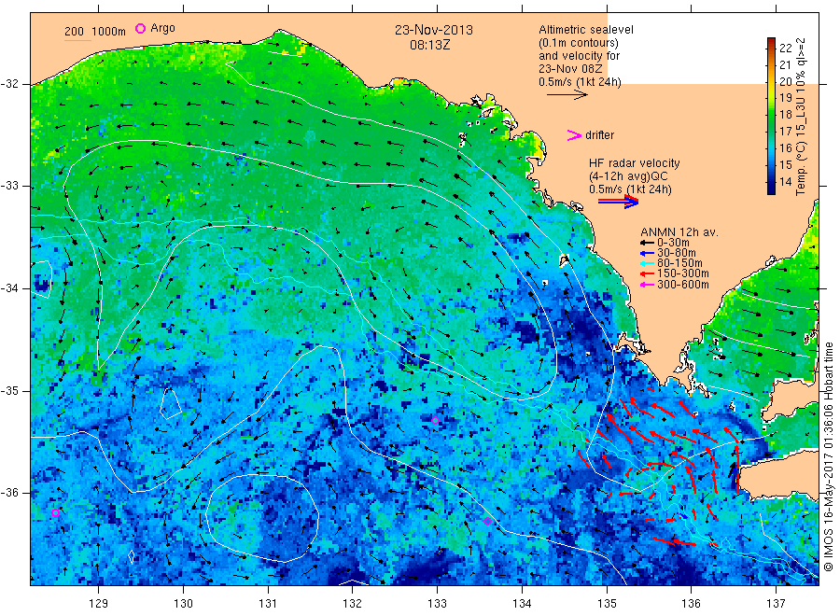This screenshot has height=616, width=840.
Task: Click the blue 30-80m legend arrow
Action: coord(647,253)
